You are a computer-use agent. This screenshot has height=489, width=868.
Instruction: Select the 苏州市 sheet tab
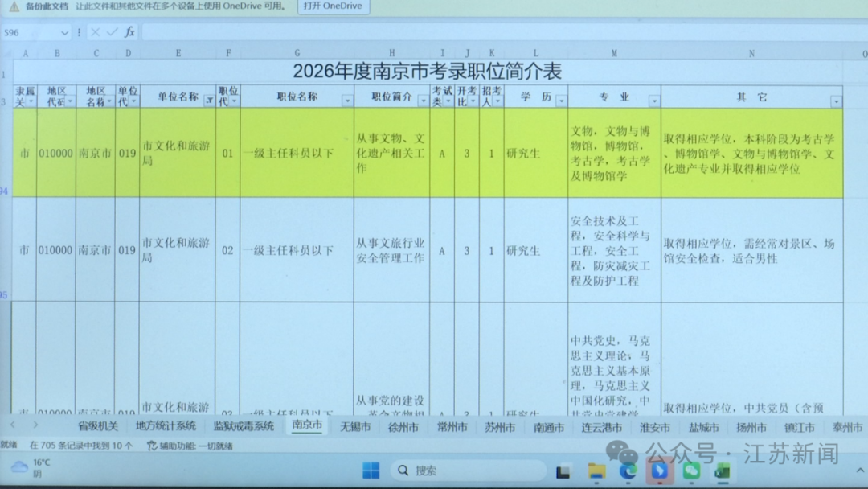point(500,427)
